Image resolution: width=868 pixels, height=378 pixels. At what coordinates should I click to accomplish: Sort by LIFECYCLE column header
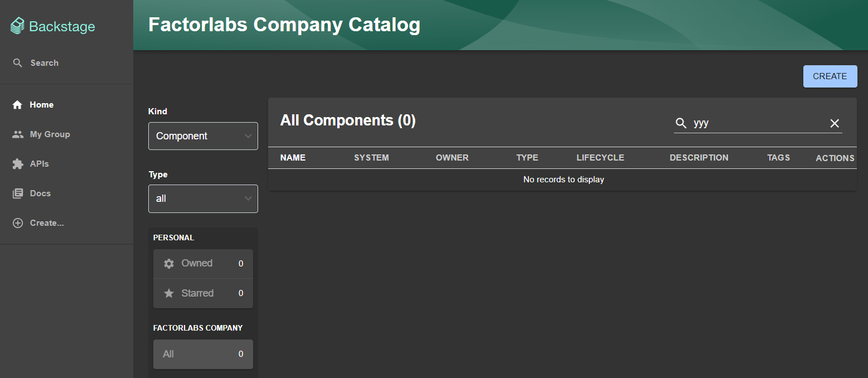pos(600,158)
